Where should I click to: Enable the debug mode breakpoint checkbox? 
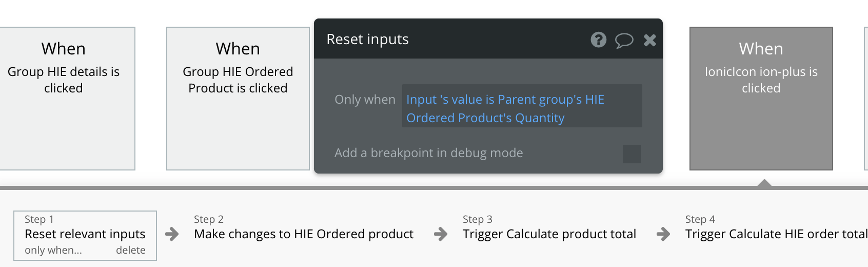pyautogui.click(x=632, y=154)
